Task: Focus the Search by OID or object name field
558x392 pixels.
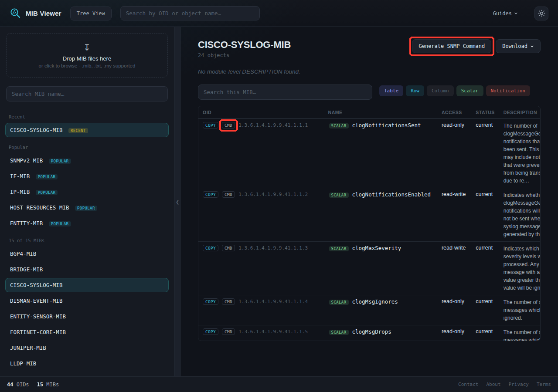Action: 190,14
